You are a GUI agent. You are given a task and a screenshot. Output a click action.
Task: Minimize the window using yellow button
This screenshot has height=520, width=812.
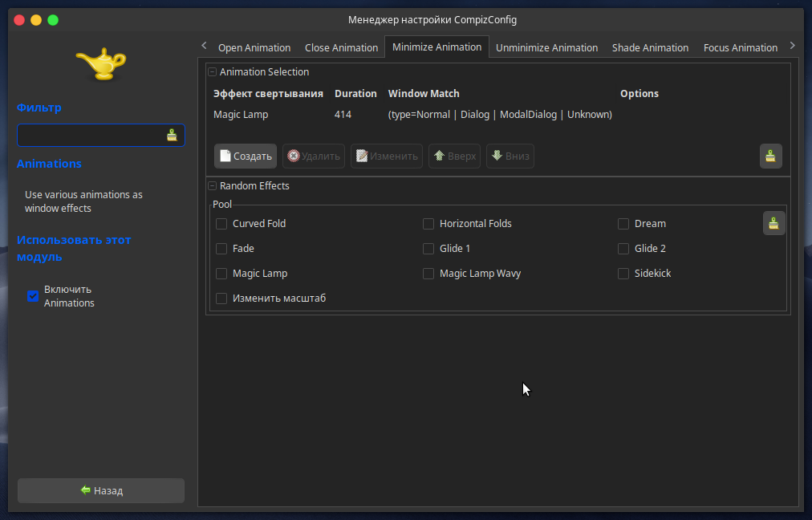point(36,20)
